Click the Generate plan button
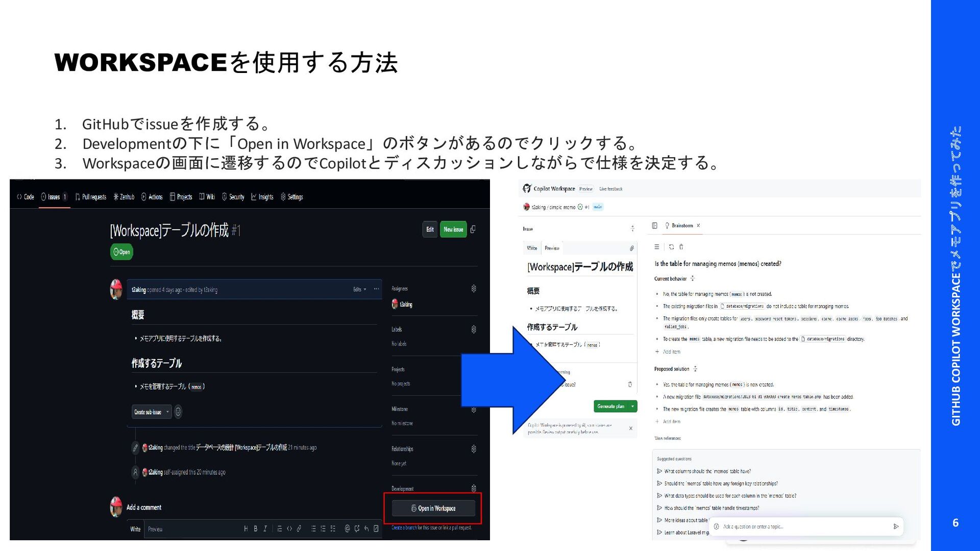 pos(611,407)
